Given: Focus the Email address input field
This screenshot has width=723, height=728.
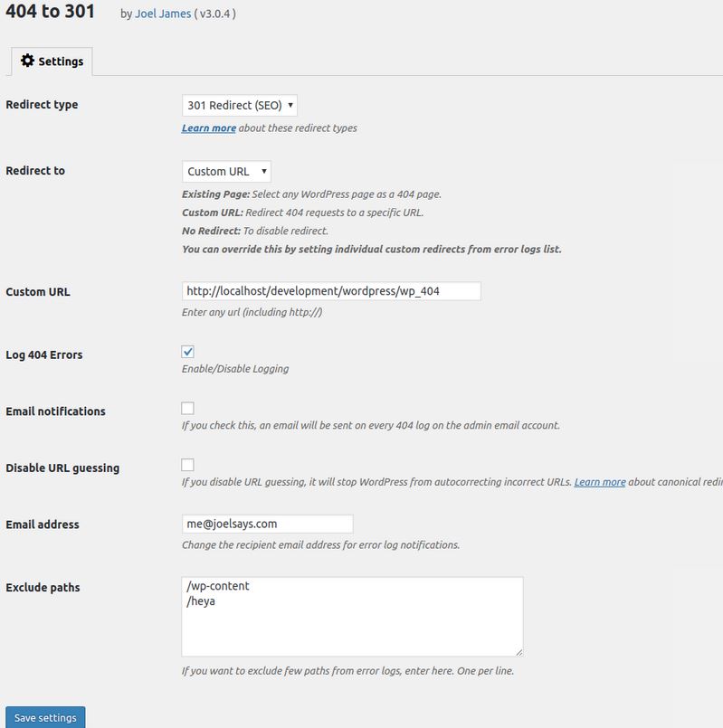Looking at the screenshot, I should (x=267, y=524).
